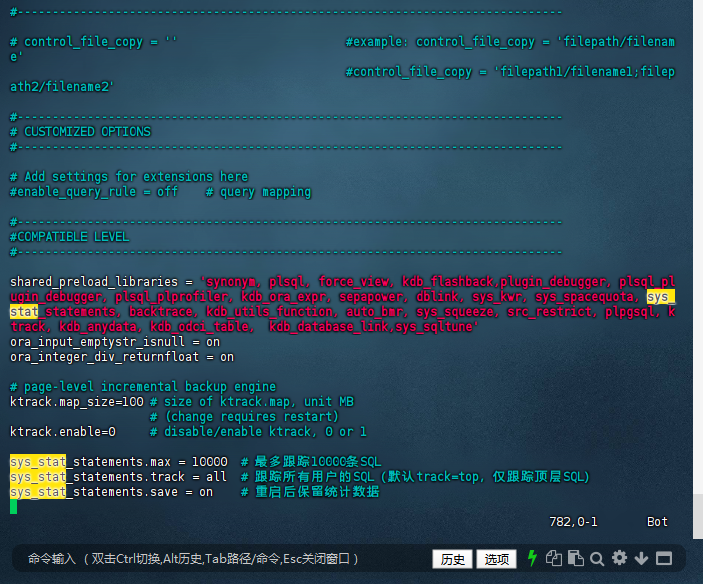The width and height of the screenshot is (703, 584).
Task: Click the green lightning quick-command icon
Action: 532,558
